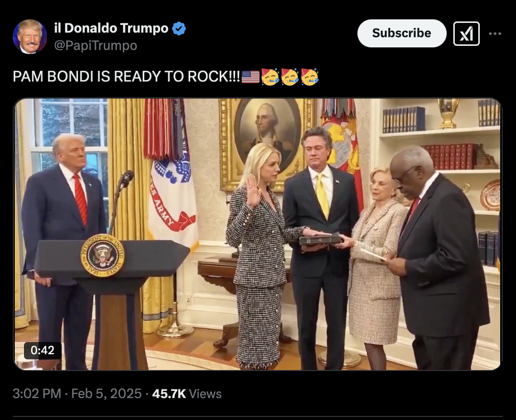Click the last party face emoji

tap(309, 76)
